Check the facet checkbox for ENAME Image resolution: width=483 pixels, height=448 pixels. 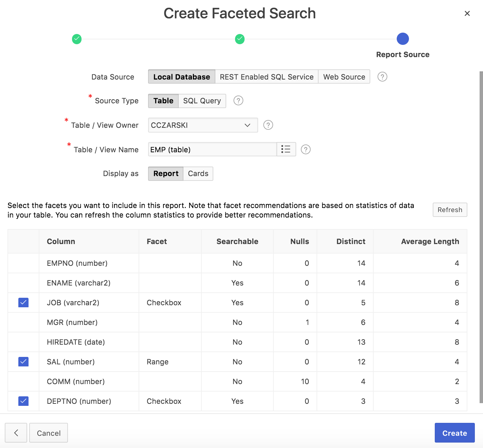click(x=23, y=283)
